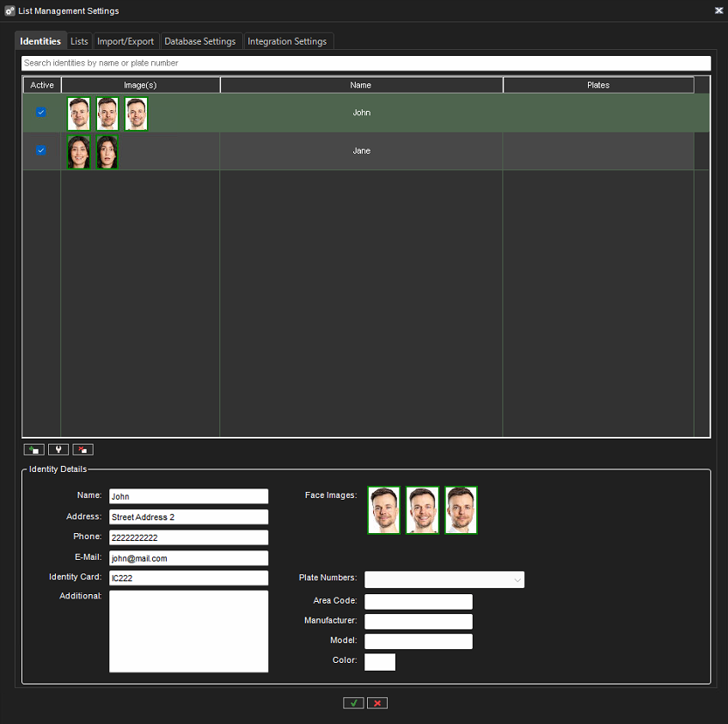Viewport: 728px width, 724px height.
Task: Click the delete identity icon button
Action: (x=83, y=450)
